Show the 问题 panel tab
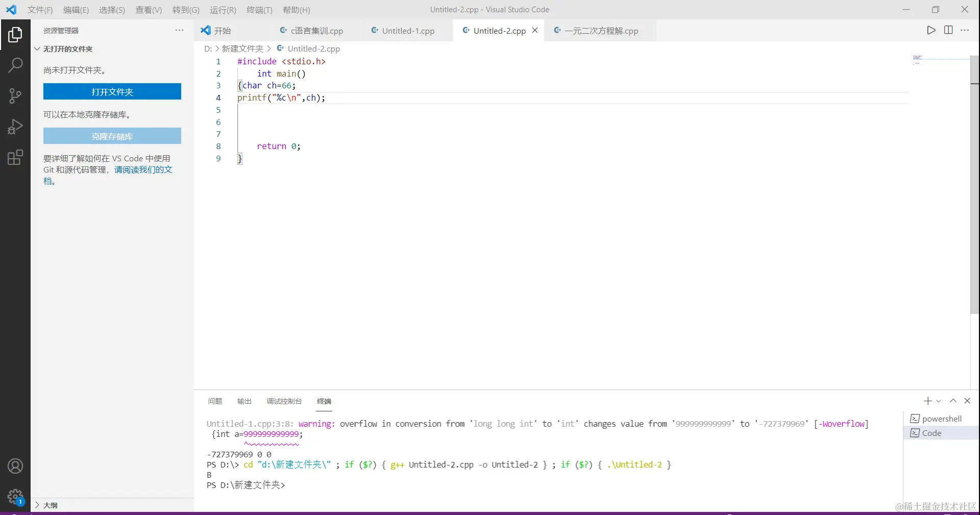 (x=215, y=401)
